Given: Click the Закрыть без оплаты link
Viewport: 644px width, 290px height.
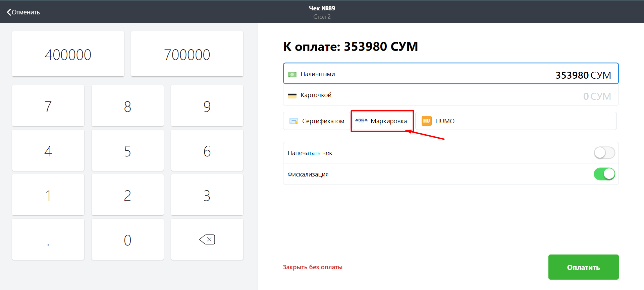Looking at the screenshot, I should coord(312,267).
